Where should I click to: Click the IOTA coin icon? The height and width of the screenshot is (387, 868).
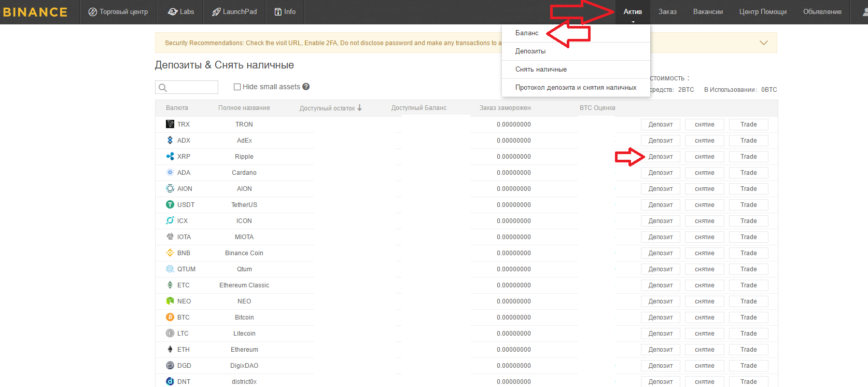(170, 237)
